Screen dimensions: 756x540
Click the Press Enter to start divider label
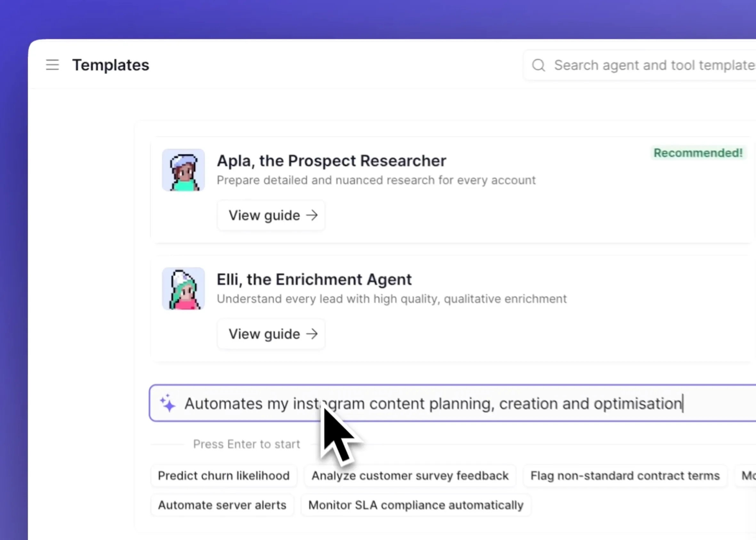(246, 444)
